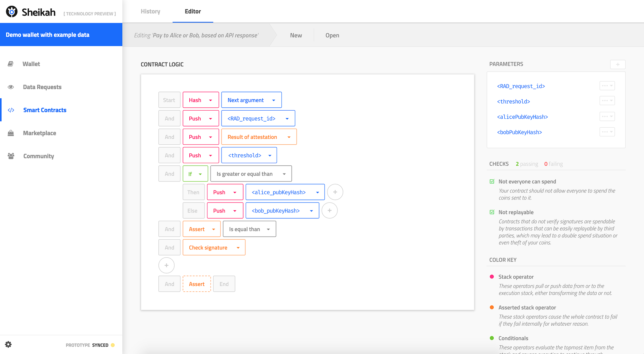Switch to the History tab
Screen dimensions: 644x354
(x=150, y=12)
